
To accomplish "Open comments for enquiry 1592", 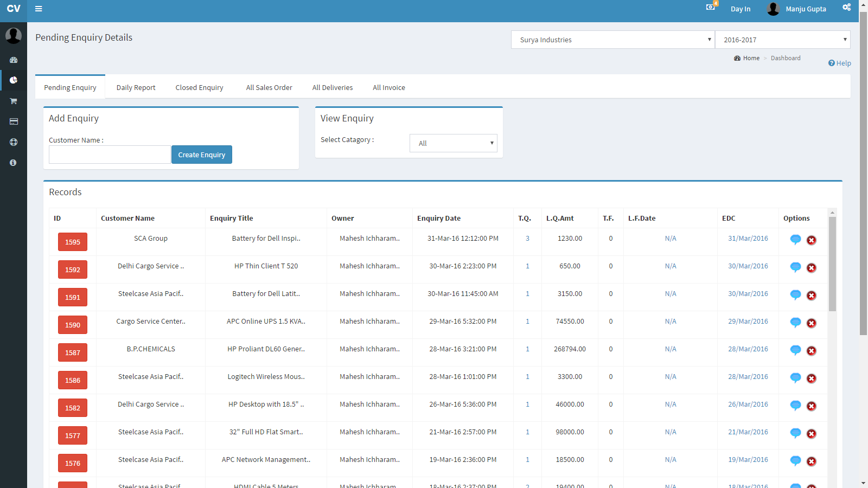I will [x=795, y=267].
